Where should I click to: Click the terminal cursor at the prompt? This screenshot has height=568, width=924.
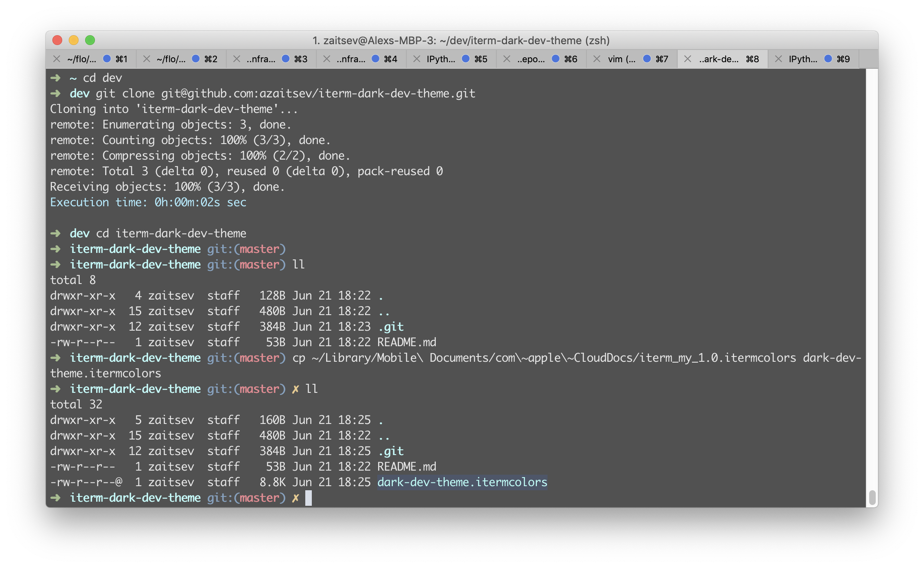click(309, 498)
